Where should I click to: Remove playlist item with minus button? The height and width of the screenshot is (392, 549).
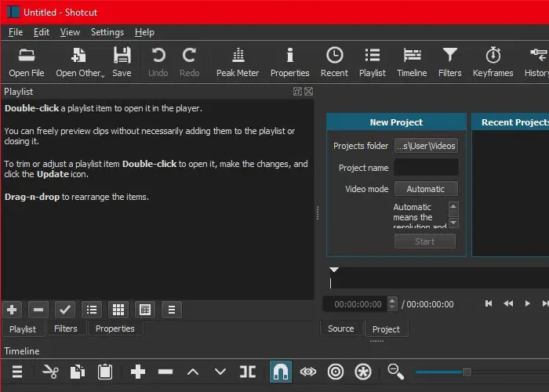pos(38,310)
